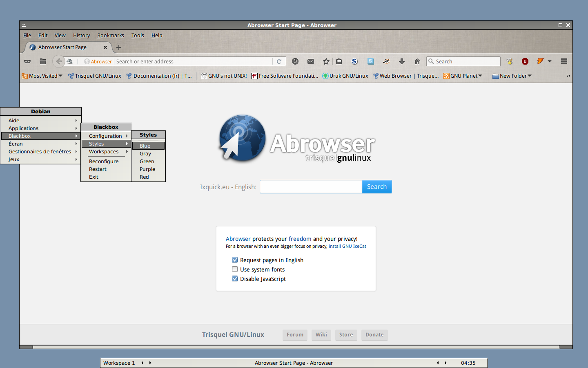Open the File menu
Screen dimensions: 588x368
[x=27, y=36]
